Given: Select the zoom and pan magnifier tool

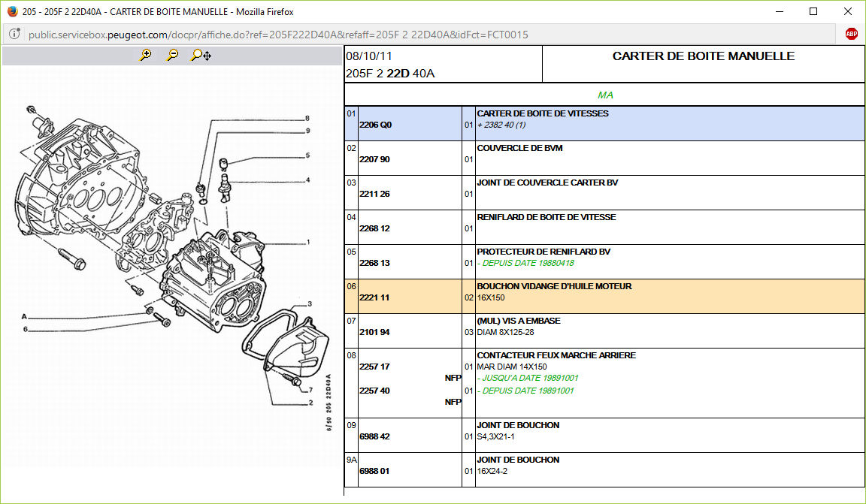Looking at the screenshot, I should [x=201, y=55].
